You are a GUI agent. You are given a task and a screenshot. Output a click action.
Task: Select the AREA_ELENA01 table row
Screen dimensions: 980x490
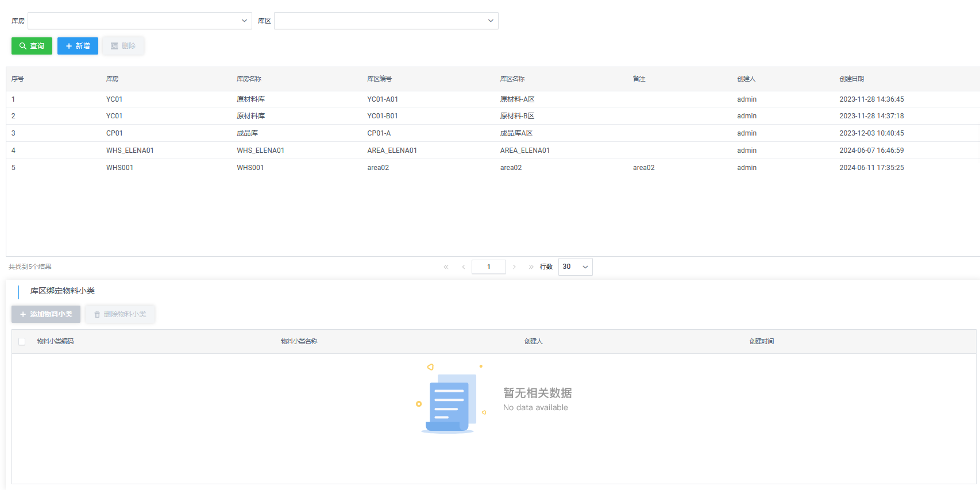pyautogui.click(x=392, y=151)
